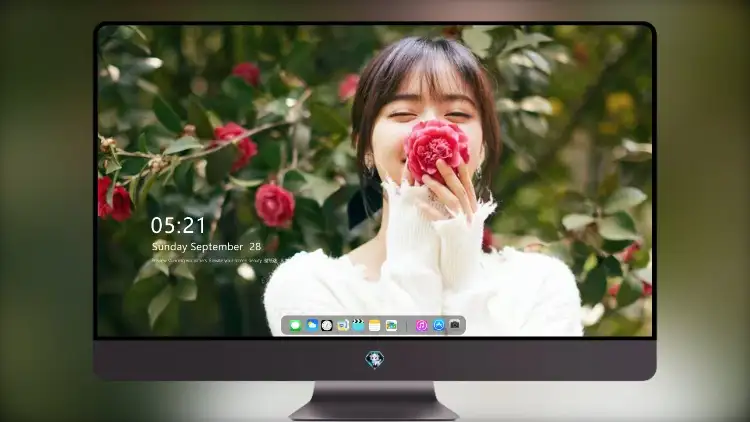Click the 05:21 clock widget
This screenshot has height=422, width=750.
click(x=178, y=225)
